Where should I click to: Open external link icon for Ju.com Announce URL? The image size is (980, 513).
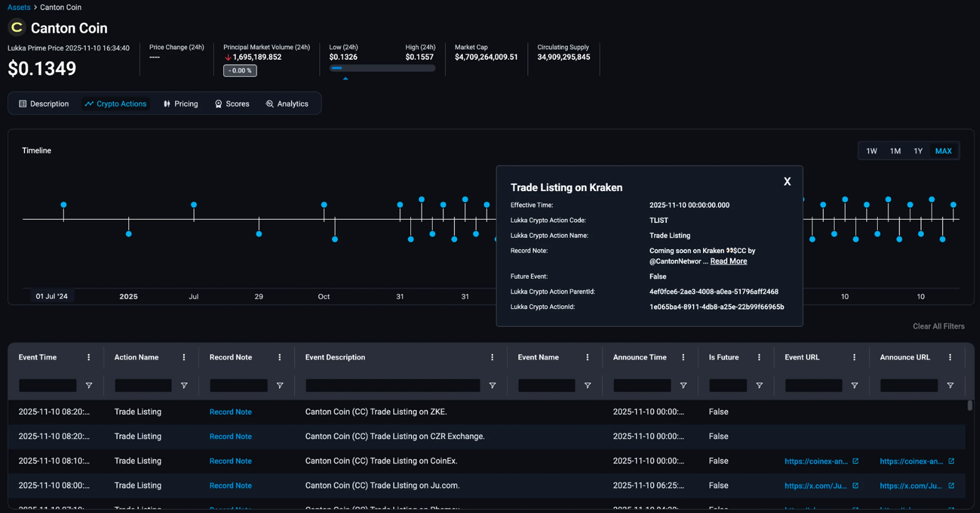click(951, 485)
